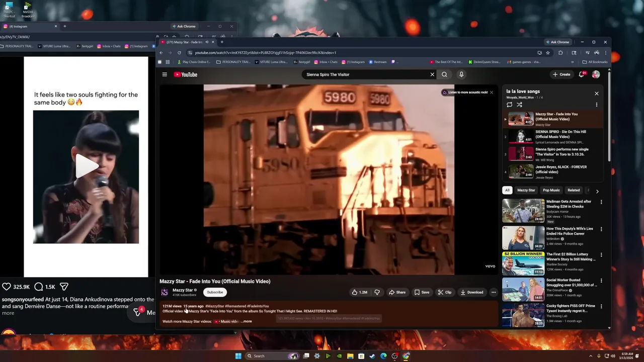The image size is (644, 362).
Task: Open Create menu on YouTube
Action: click(561, 74)
